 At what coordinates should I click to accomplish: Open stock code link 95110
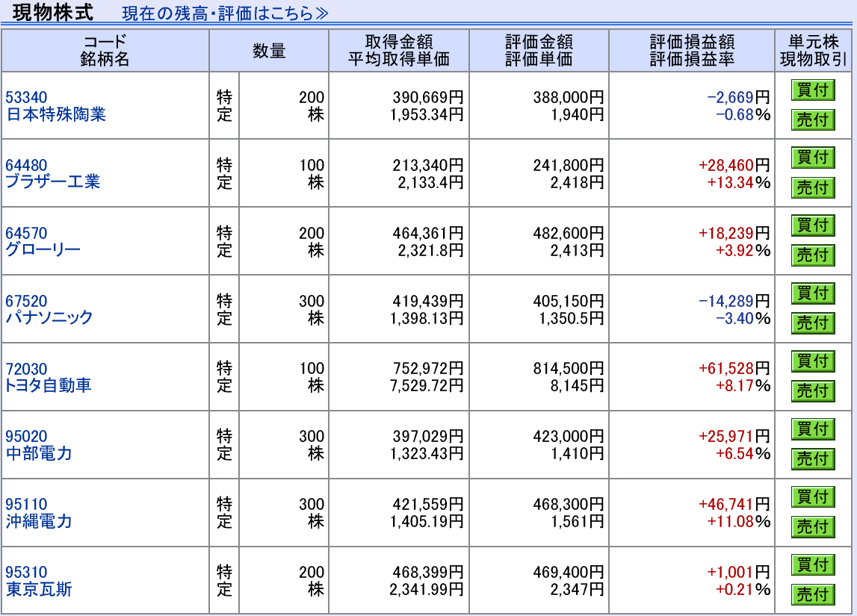click(26, 504)
